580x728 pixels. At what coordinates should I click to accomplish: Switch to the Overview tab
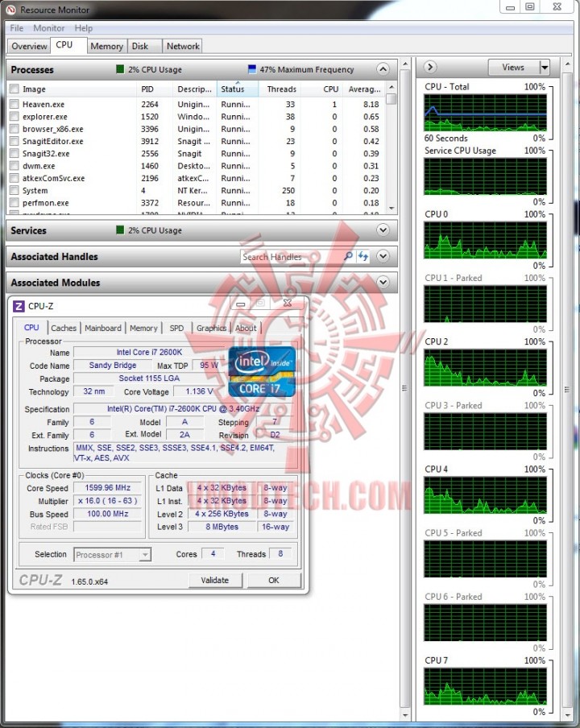tap(29, 46)
